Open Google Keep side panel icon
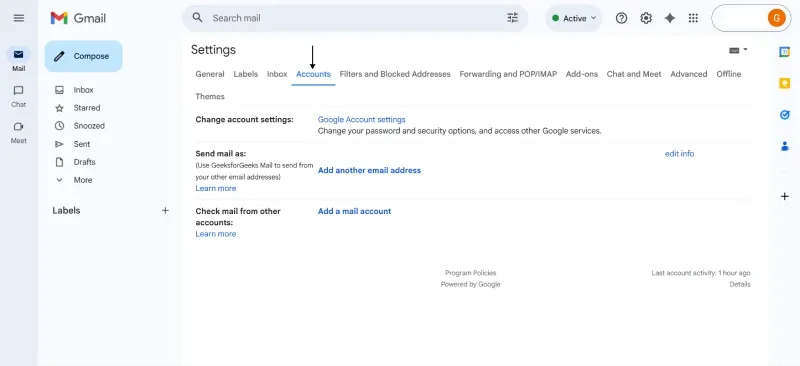The height and width of the screenshot is (366, 800). (785, 84)
